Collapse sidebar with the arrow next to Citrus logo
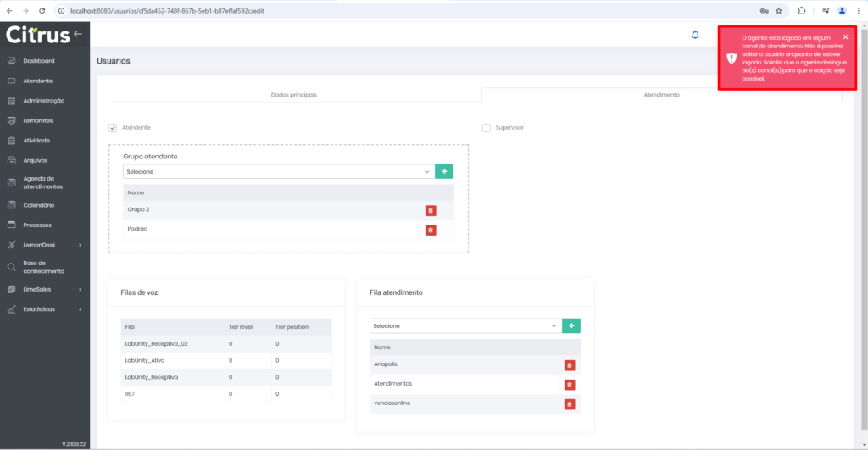 click(78, 34)
